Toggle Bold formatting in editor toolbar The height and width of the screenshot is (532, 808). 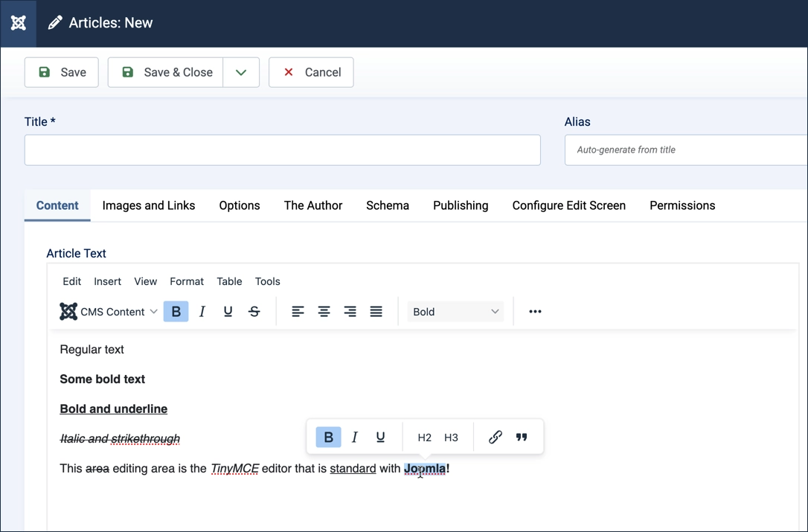point(176,311)
